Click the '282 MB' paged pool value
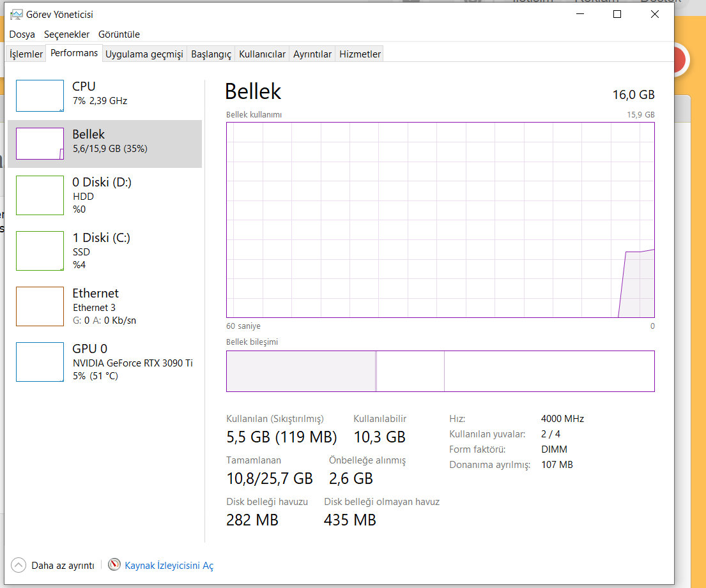Image resolution: width=706 pixels, height=588 pixels. (252, 520)
